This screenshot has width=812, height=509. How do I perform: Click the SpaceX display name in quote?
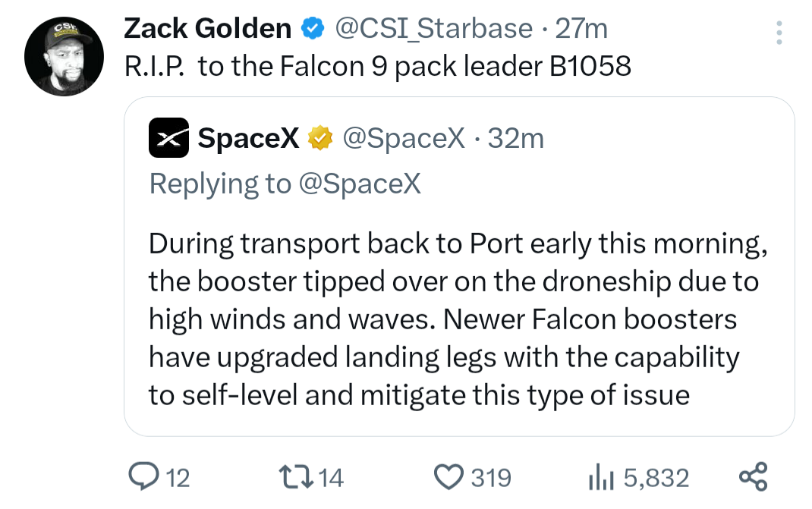pyautogui.click(x=248, y=138)
